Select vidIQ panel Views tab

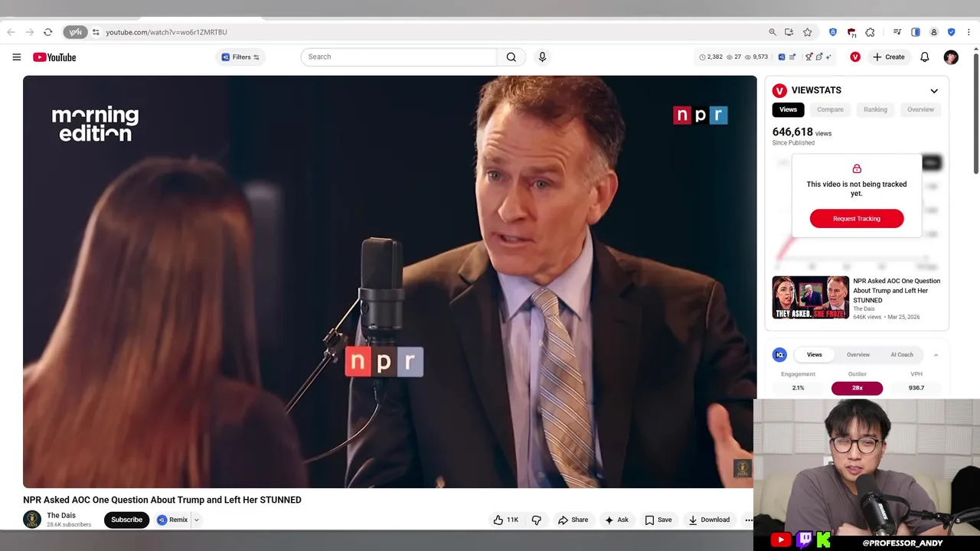pyautogui.click(x=815, y=355)
